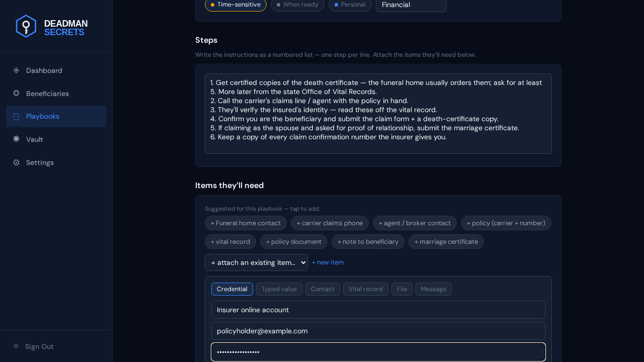Switch to File item type

(402, 289)
